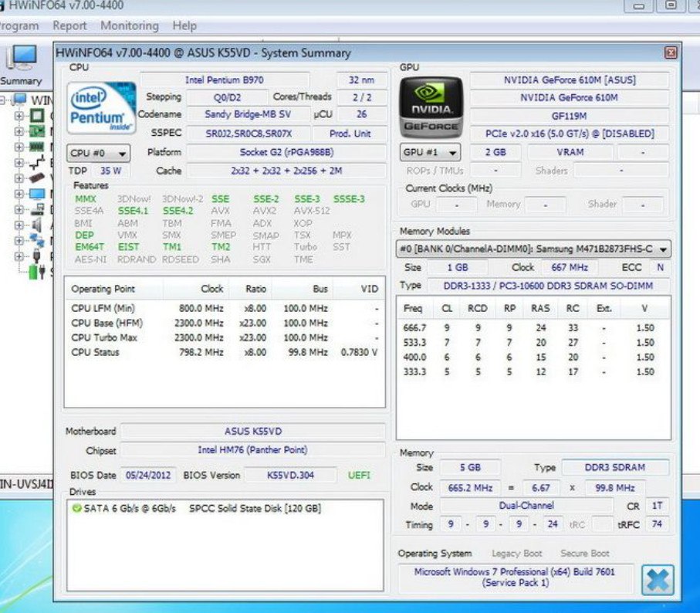700x613 pixels.
Task: Expand the tree node beside the Network icon
Action: (x=19, y=241)
